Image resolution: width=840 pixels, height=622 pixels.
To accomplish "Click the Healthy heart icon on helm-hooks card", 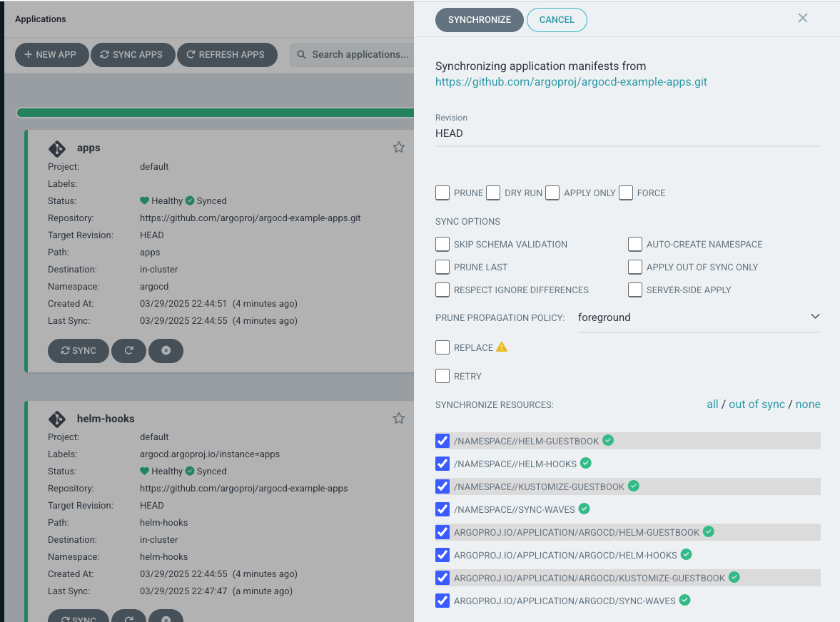I will [x=144, y=471].
